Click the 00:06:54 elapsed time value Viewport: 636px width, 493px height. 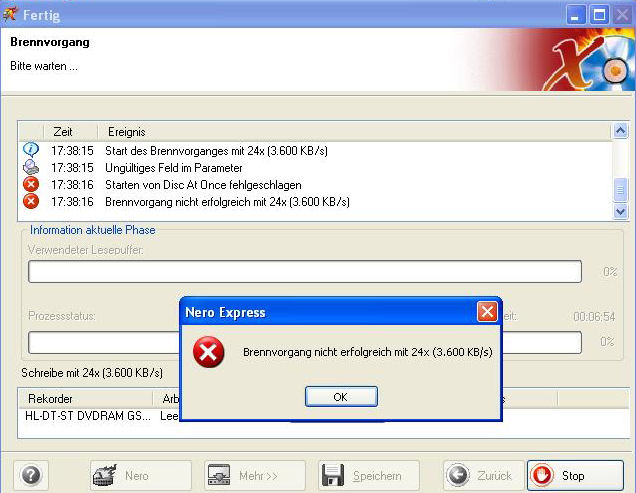[594, 316]
